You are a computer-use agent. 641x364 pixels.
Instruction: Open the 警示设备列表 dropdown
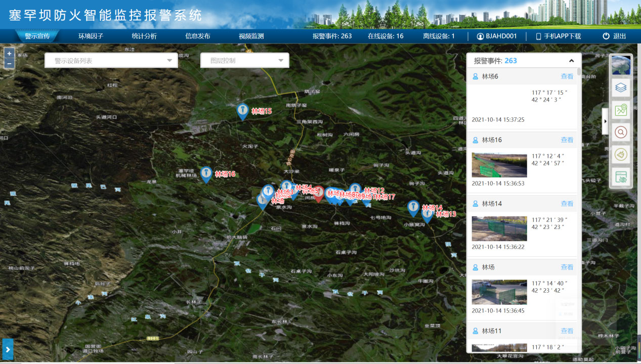click(111, 61)
